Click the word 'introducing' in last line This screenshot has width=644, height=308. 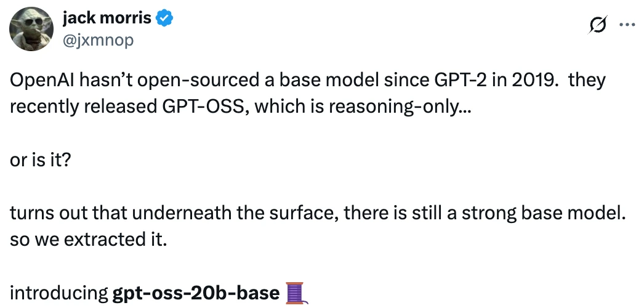pos(59,293)
